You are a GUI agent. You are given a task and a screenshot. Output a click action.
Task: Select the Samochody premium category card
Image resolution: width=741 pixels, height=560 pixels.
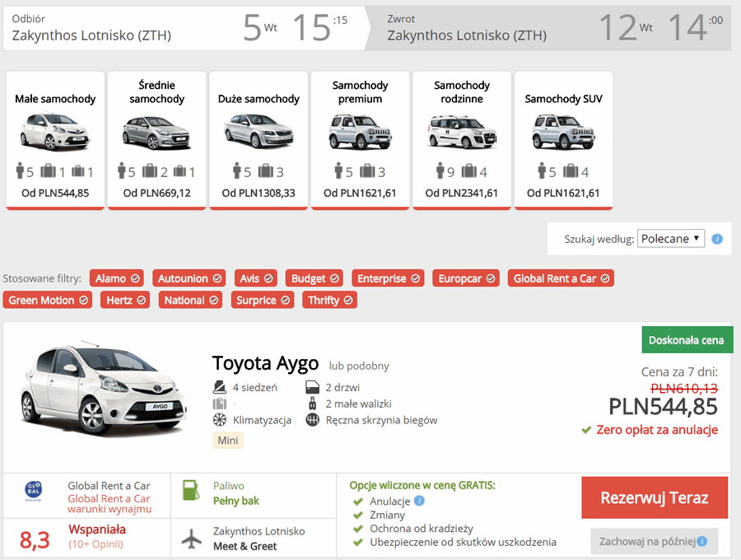(360, 140)
